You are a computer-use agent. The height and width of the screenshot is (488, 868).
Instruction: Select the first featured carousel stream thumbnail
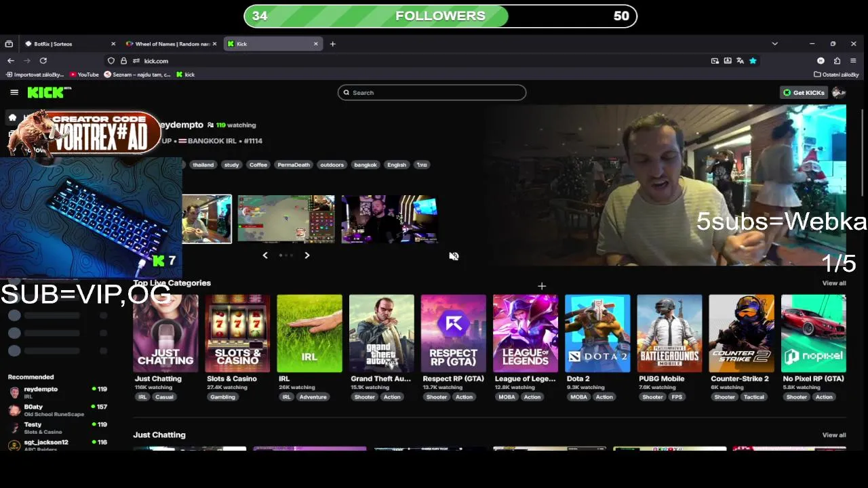pos(207,219)
